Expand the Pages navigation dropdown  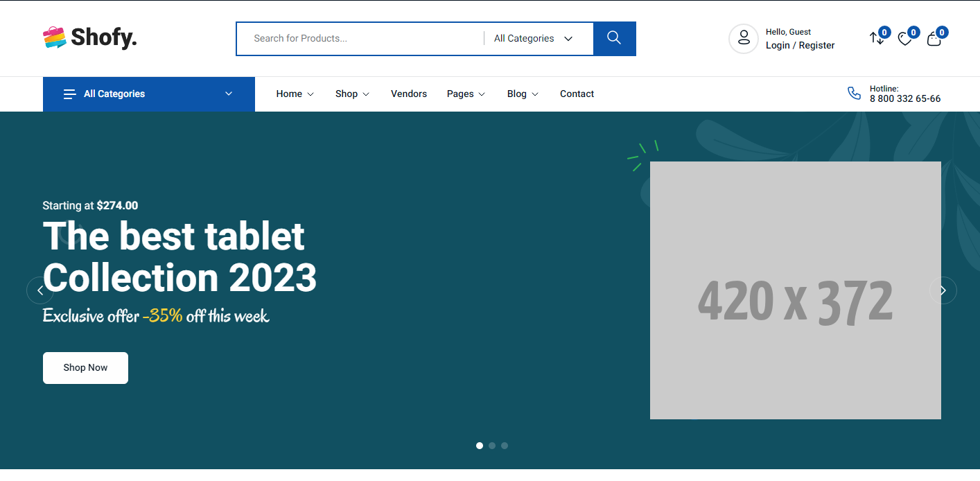pos(466,94)
